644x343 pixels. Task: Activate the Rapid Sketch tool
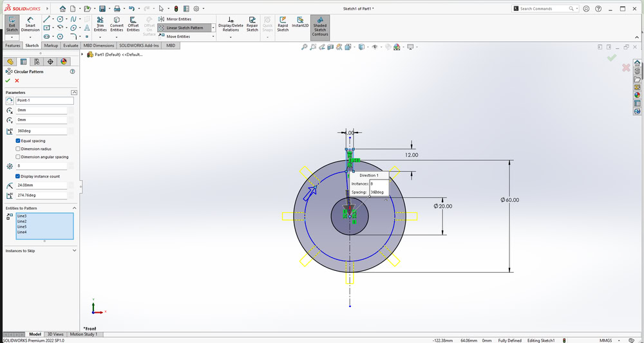click(283, 24)
